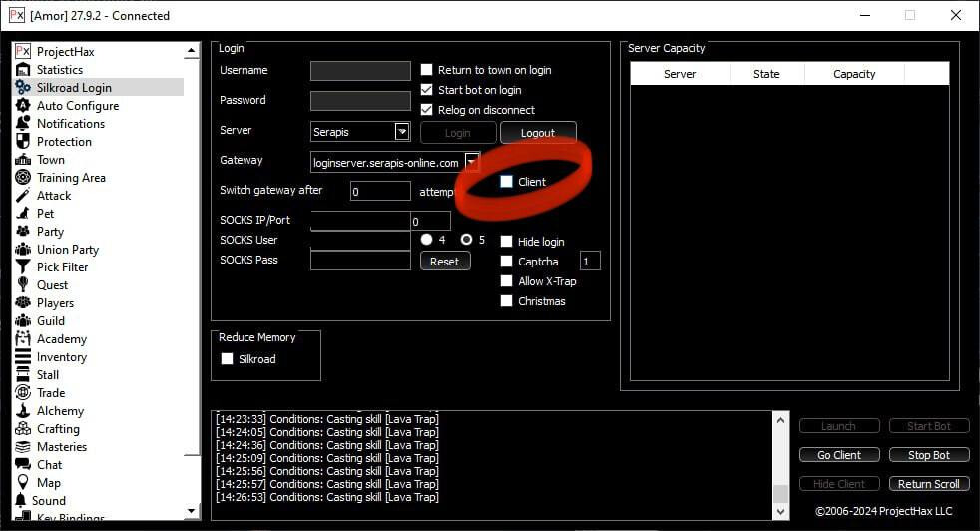
Task: Open the Alchemy flask icon
Action: click(x=23, y=411)
